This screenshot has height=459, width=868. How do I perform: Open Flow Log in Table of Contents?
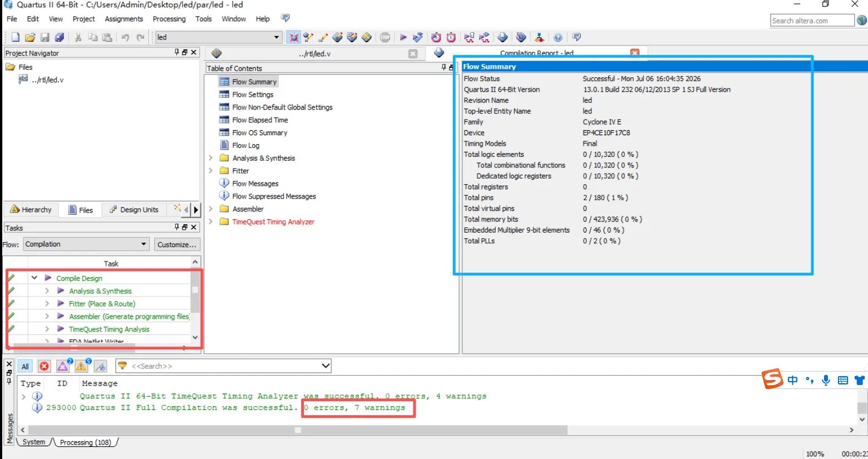(245, 145)
